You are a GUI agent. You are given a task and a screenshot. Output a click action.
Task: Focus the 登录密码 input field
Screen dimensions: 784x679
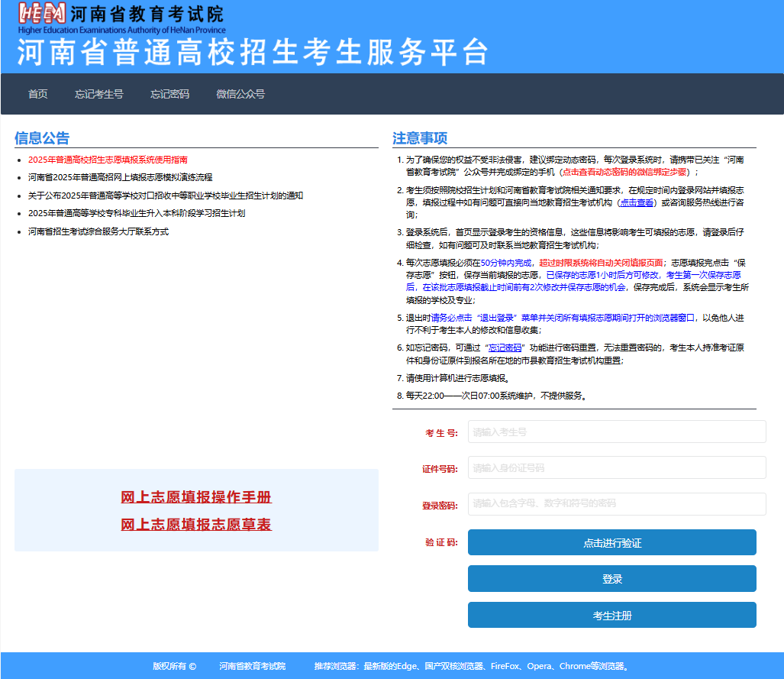point(617,504)
